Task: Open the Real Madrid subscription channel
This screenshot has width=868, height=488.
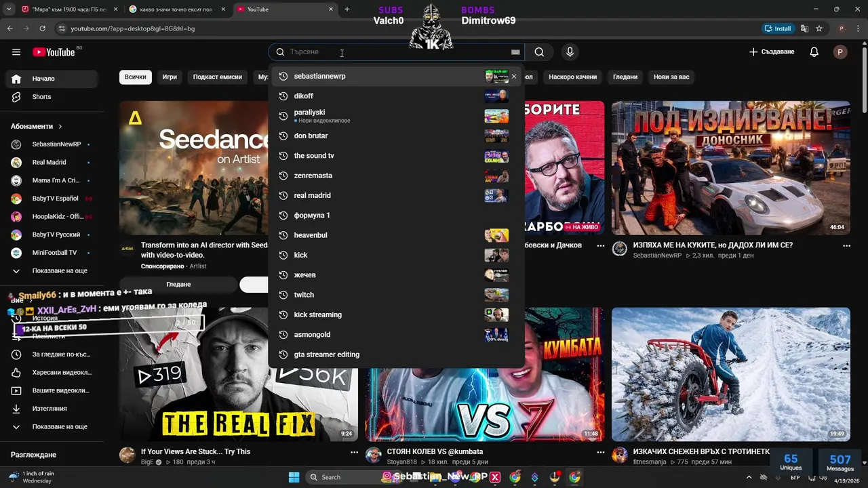Action: [x=52, y=163]
